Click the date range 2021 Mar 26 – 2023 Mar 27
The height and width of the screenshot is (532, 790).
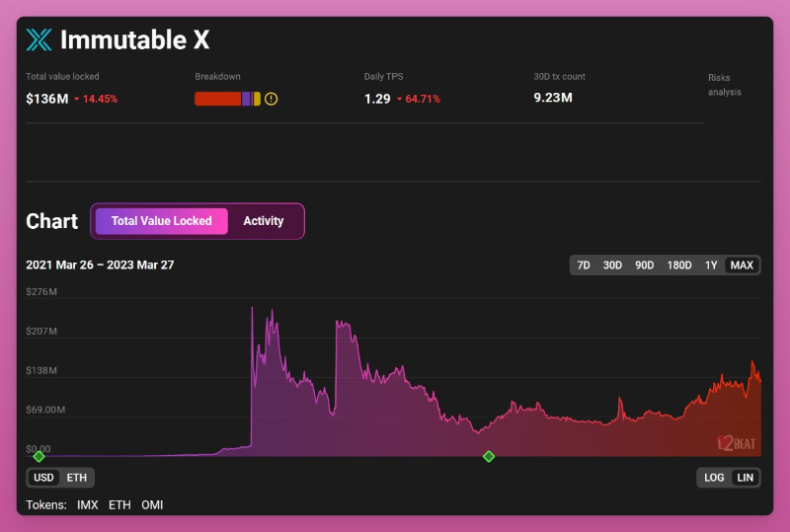(101, 265)
